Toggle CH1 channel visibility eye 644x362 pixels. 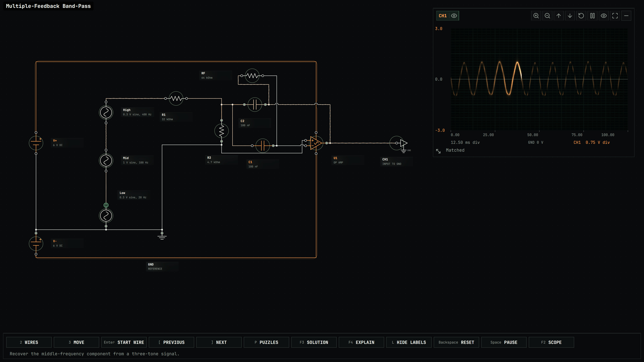[454, 16]
